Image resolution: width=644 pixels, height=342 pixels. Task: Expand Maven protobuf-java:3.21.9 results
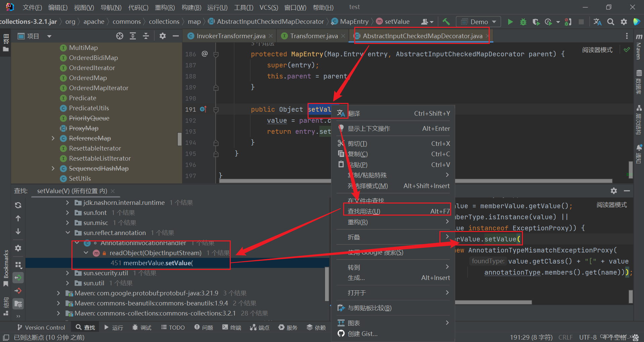[x=58, y=293]
